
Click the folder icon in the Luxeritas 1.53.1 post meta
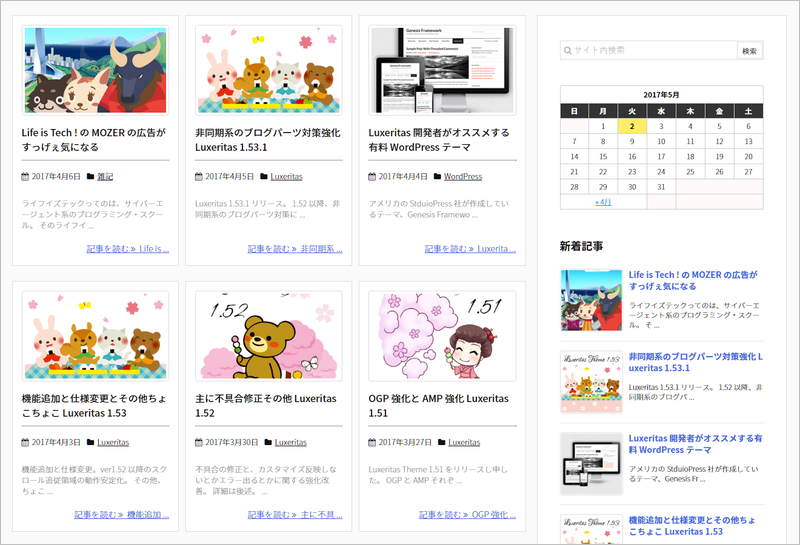pos(264,177)
